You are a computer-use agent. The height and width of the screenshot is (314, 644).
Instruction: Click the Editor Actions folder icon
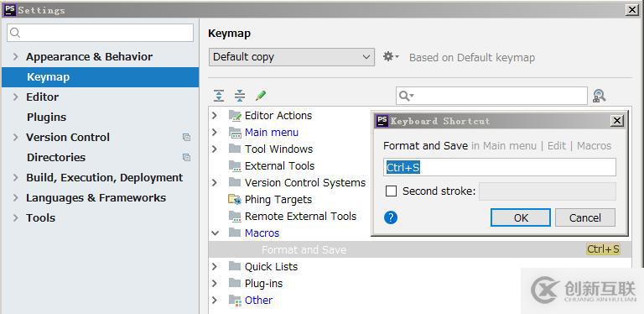click(x=235, y=116)
